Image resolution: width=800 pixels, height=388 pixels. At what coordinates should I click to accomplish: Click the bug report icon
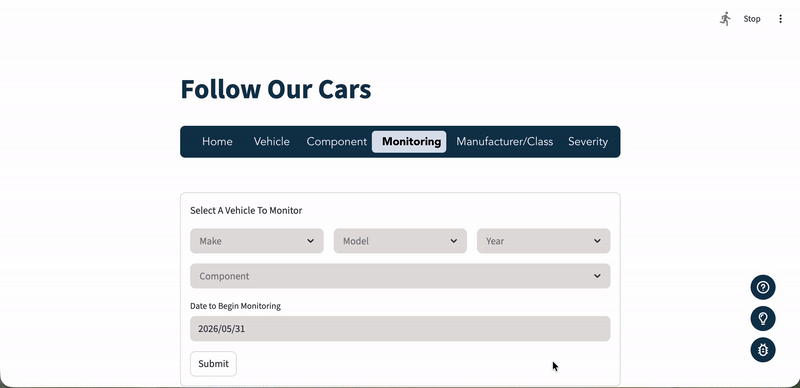point(763,350)
